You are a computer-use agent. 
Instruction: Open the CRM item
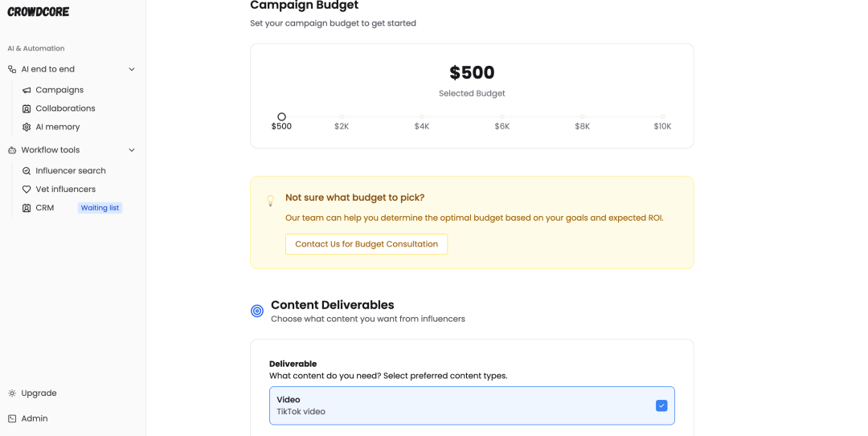[x=45, y=208]
